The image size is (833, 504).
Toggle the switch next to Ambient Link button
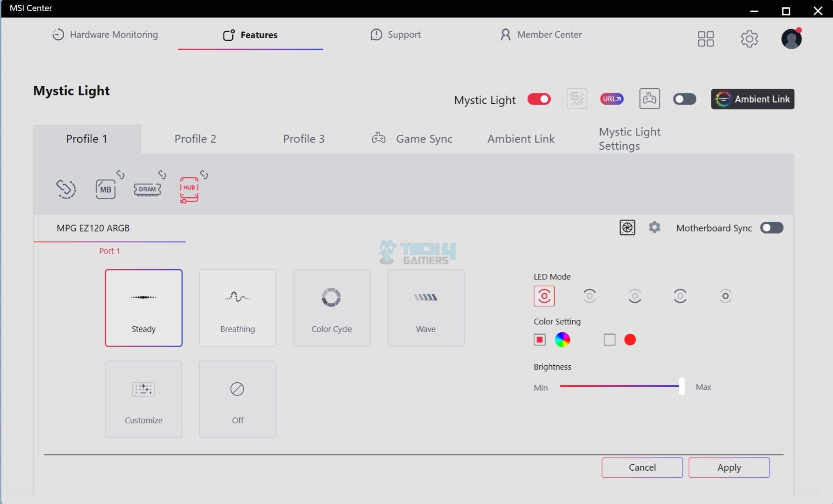684,99
